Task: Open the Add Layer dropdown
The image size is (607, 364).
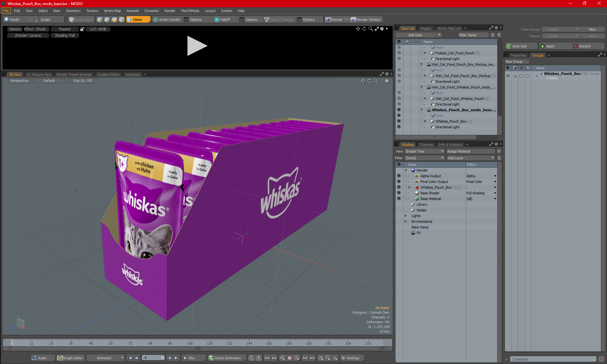Action: pyautogui.click(x=471, y=158)
